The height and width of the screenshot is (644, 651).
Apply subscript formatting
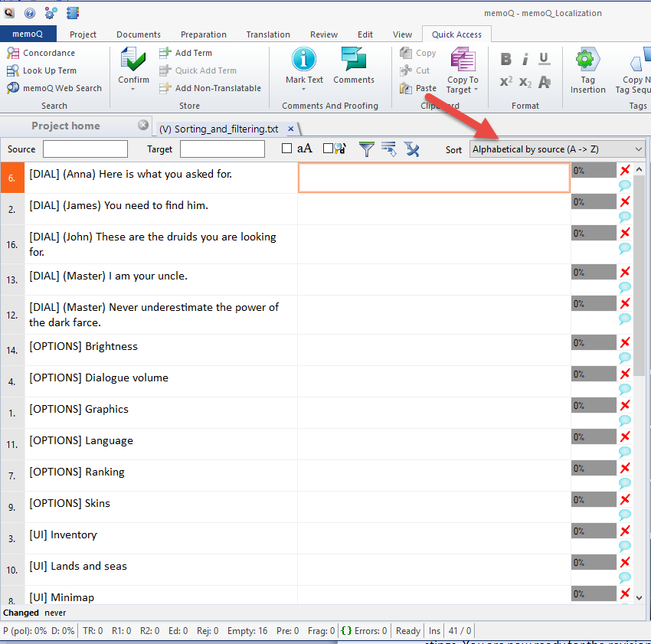[x=525, y=82]
